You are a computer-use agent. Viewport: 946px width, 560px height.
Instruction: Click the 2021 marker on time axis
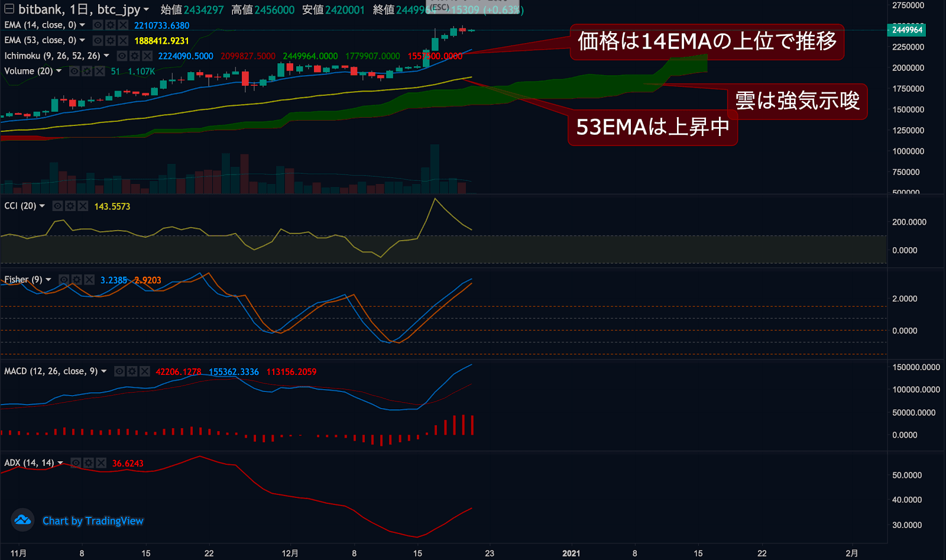tap(571, 553)
